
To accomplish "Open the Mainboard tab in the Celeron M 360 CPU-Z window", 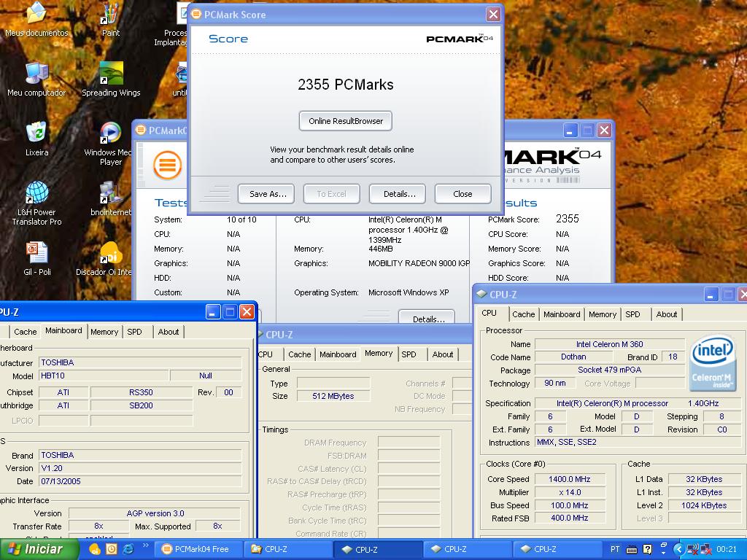I will 562,314.
